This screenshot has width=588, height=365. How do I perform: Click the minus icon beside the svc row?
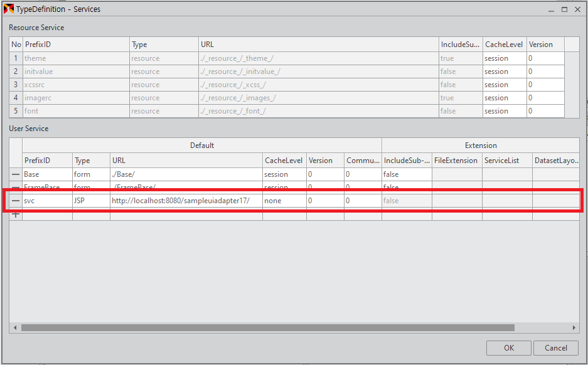pyautogui.click(x=16, y=201)
